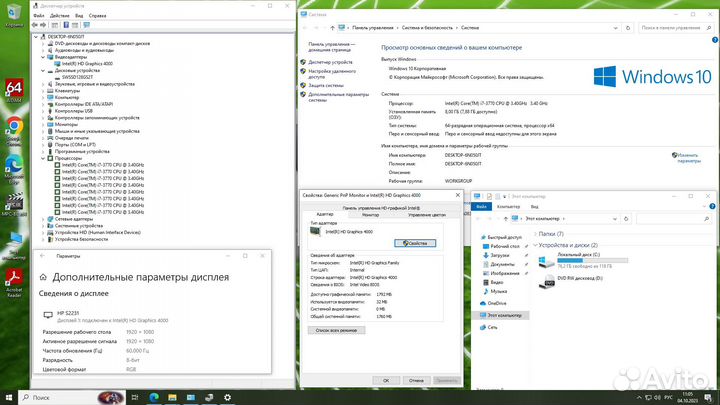Click Отмена in the properties dialog
This screenshot has width=720, height=405.
tap(416, 380)
